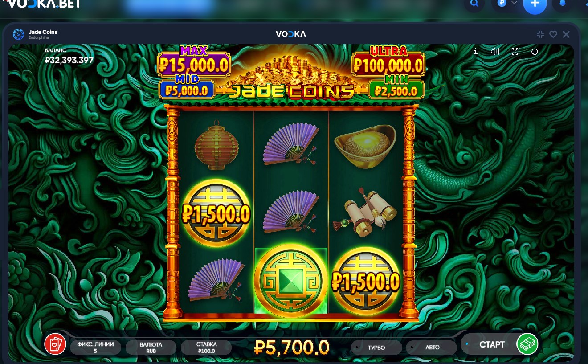Switch the game to fullscreen mode

click(515, 51)
